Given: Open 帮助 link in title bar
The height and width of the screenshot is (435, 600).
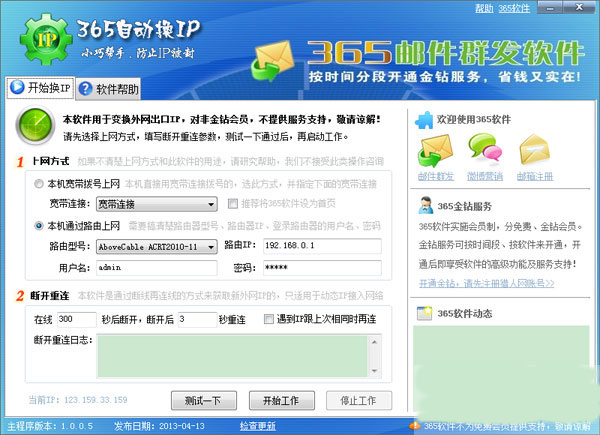Looking at the screenshot, I should tap(484, 8).
